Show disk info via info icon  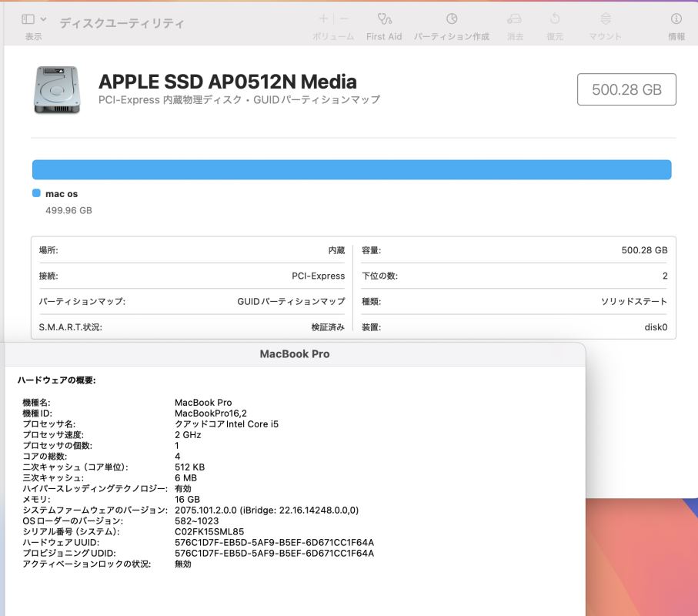click(x=676, y=18)
